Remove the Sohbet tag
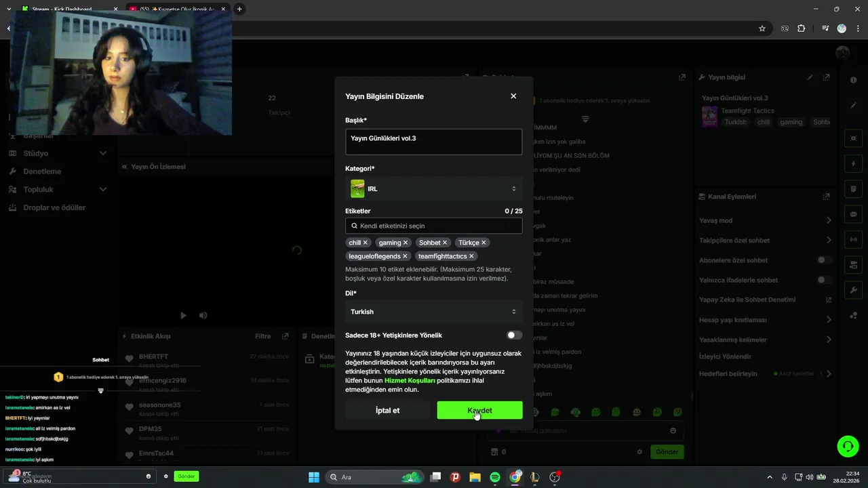Screen dimensions: 868x488 (x=445, y=243)
